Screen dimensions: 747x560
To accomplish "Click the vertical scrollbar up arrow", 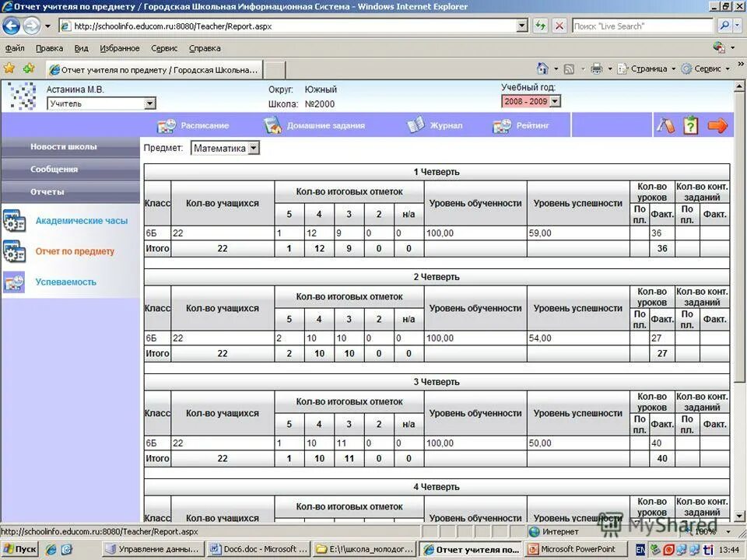I will pyautogui.click(x=739, y=86).
